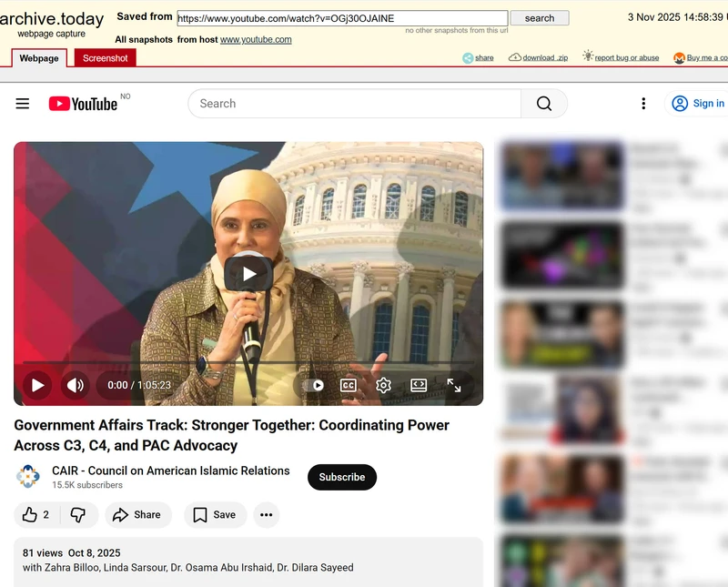Click the video progress bar
The width and height of the screenshot is (728, 587).
point(248,362)
